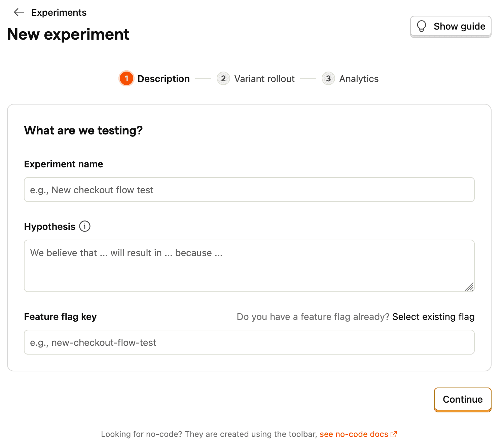This screenshot has width=504, height=447.
Task: Open the see no-code docs link
Action: coord(354,434)
